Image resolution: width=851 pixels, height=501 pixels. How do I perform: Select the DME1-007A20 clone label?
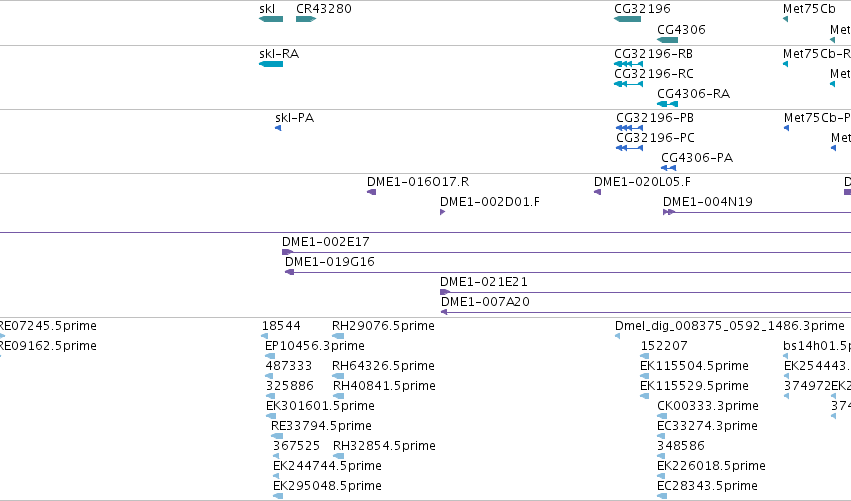[x=485, y=302]
